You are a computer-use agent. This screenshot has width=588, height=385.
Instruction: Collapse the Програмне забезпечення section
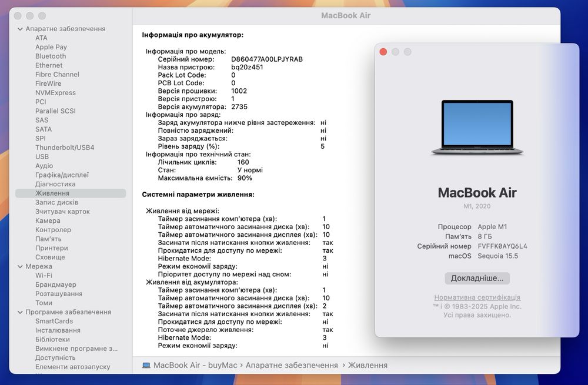pyautogui.click(x=20, y=312)
